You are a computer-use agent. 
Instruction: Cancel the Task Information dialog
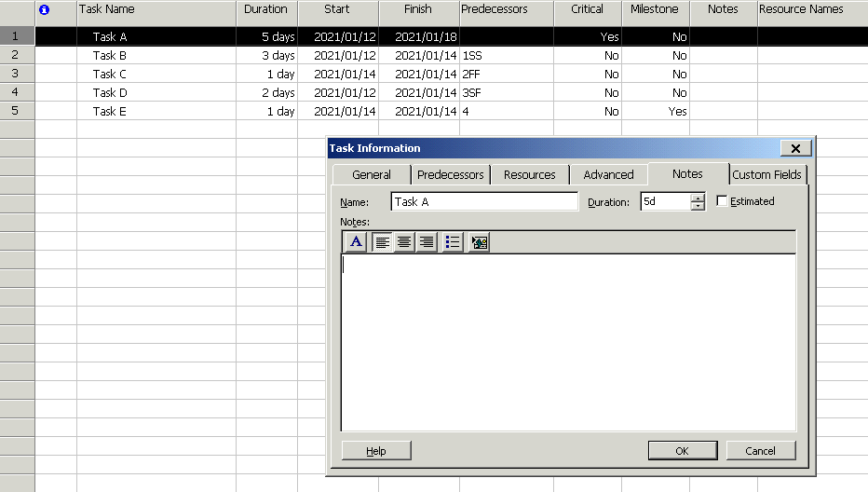coord(761,451)
